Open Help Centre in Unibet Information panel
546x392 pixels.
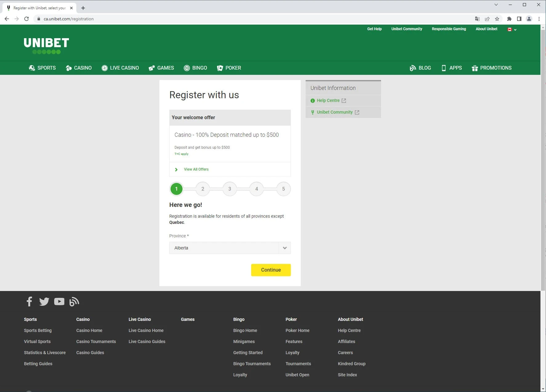point(328,101)
